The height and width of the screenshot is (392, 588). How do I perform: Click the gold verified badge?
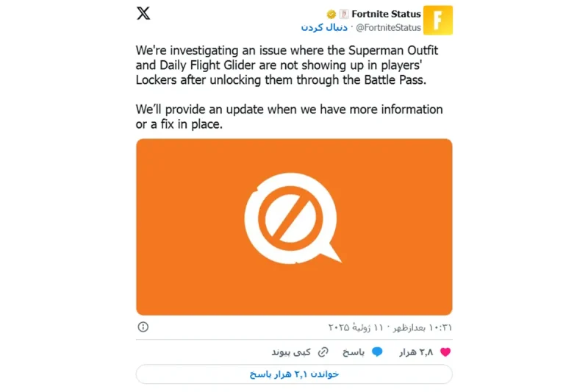pyautogui.click(x=331, y=14)
